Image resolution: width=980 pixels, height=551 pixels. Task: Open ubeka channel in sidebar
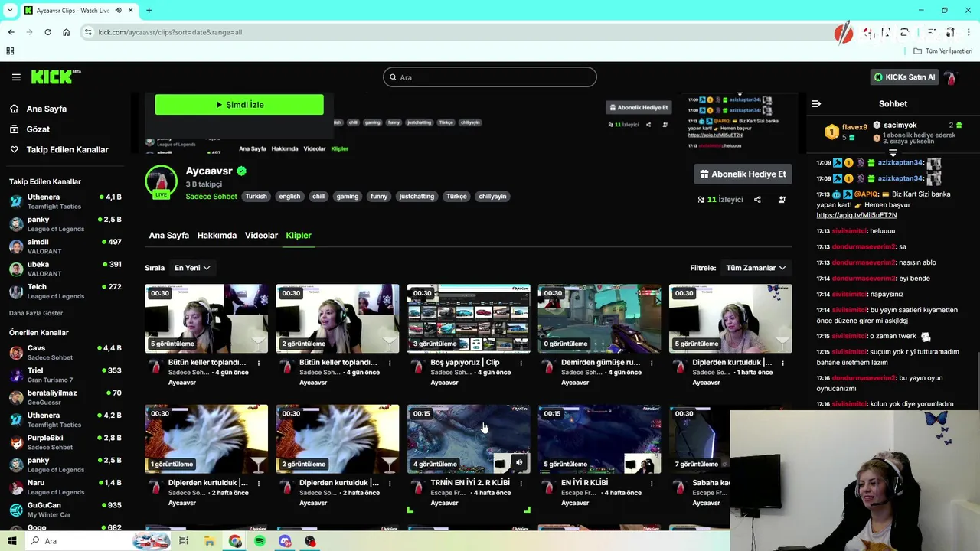click(66, 269)
